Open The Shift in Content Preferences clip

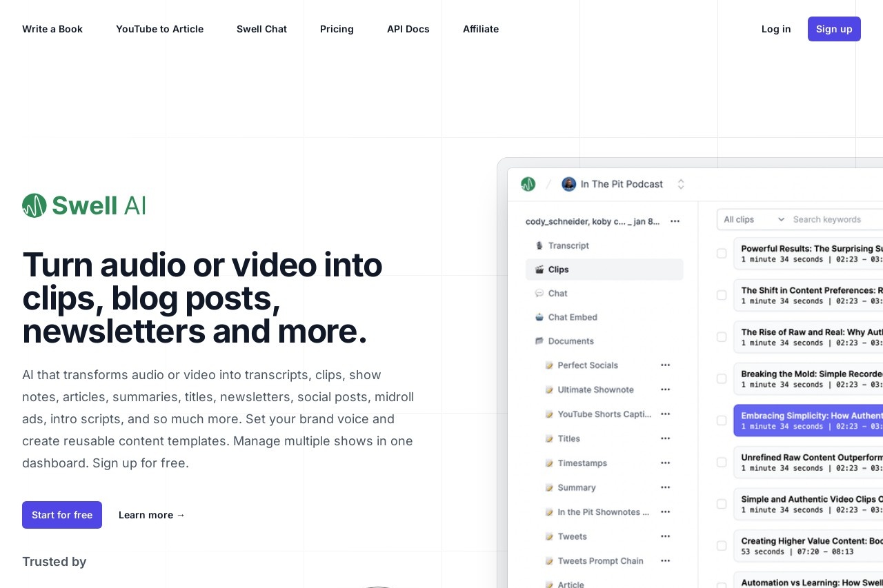812,290
